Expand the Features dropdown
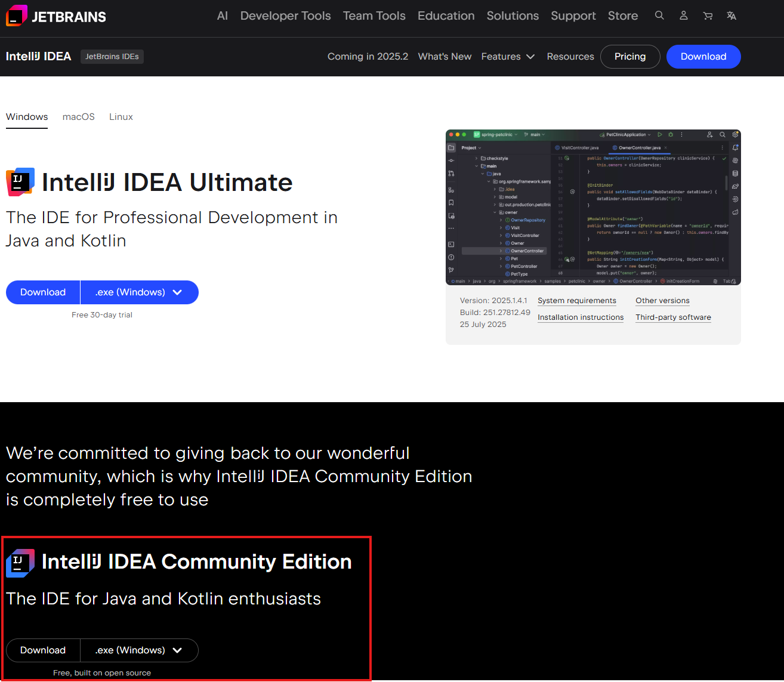The image size is (784, 682). pyautogui.click(x=508, y=57)
